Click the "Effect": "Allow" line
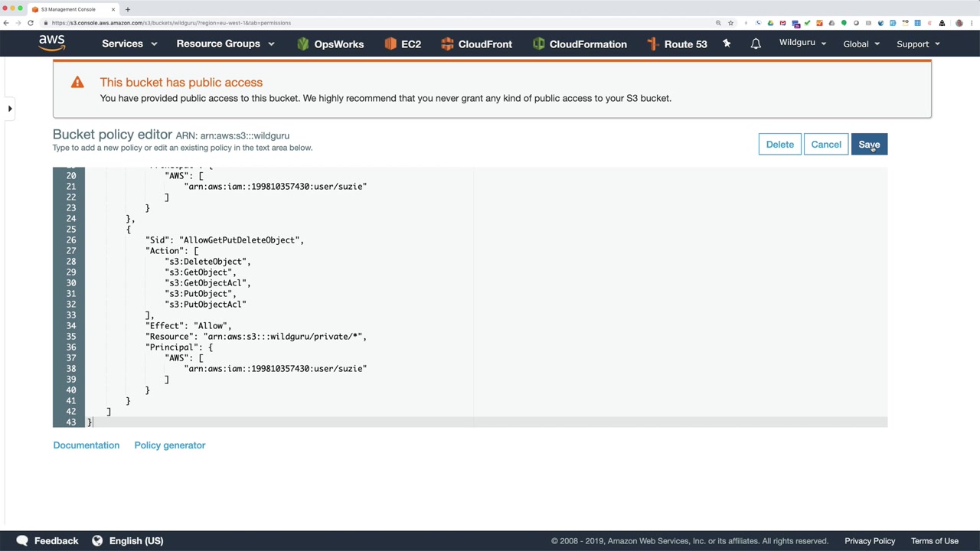Screen dimensions: 980x551 pyautogui.click(x=188, y=326)
